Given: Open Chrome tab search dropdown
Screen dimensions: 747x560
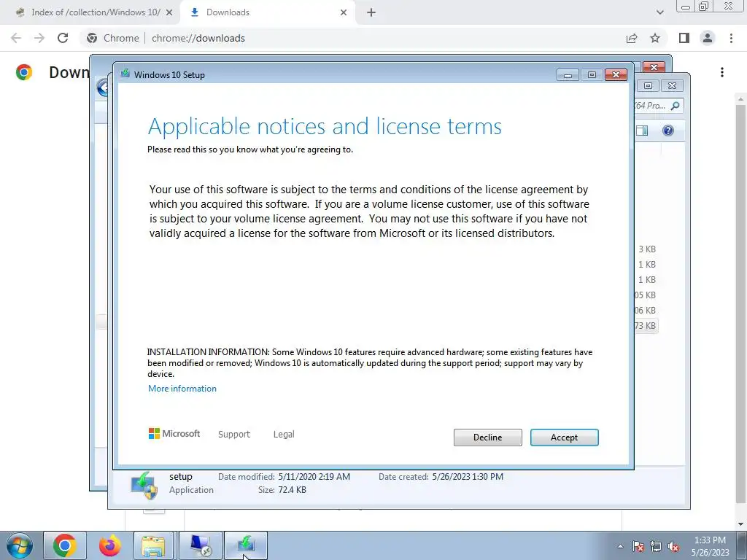Looking at the screenshot, I should [x=659, y=12].
